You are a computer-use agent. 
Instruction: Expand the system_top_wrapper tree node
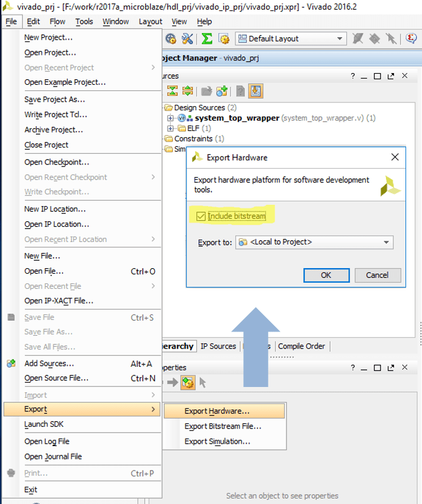pyautogui.click(x=171, y=118)
